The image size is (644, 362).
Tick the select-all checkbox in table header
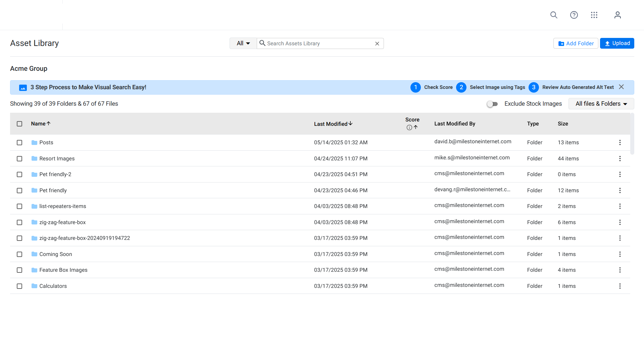19,124
